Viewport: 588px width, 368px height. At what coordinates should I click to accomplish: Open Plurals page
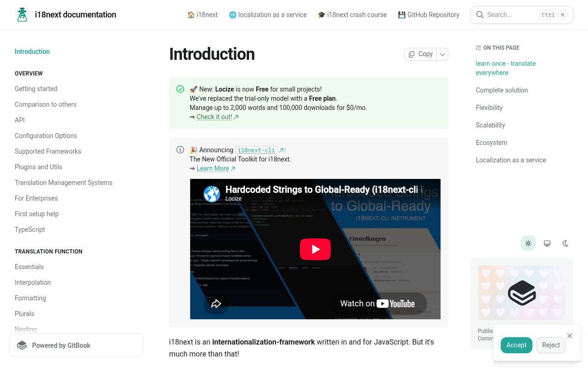tap(24, 314)
